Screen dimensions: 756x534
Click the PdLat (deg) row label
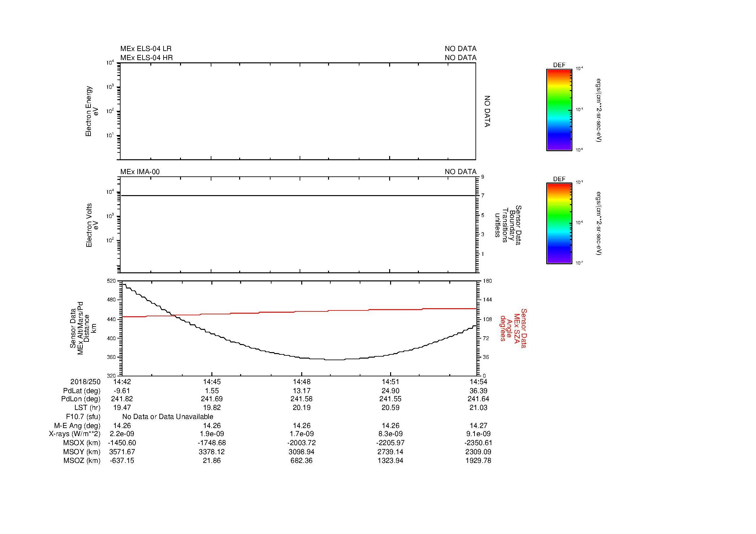point(82,391)
